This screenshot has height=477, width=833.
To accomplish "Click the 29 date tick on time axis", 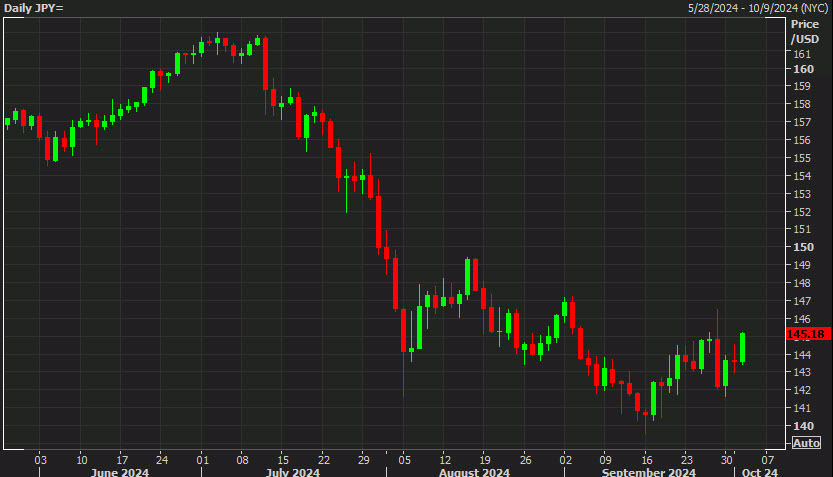I will tap(364, 459).
